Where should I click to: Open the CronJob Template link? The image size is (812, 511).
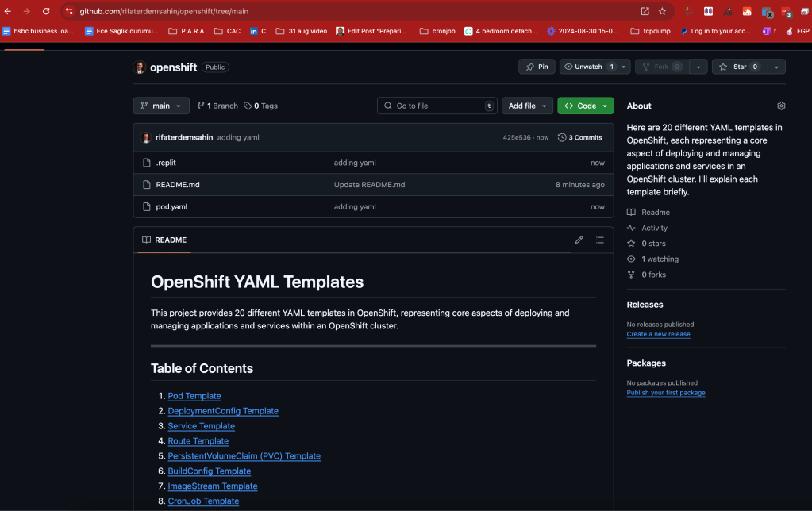(203, 501)
